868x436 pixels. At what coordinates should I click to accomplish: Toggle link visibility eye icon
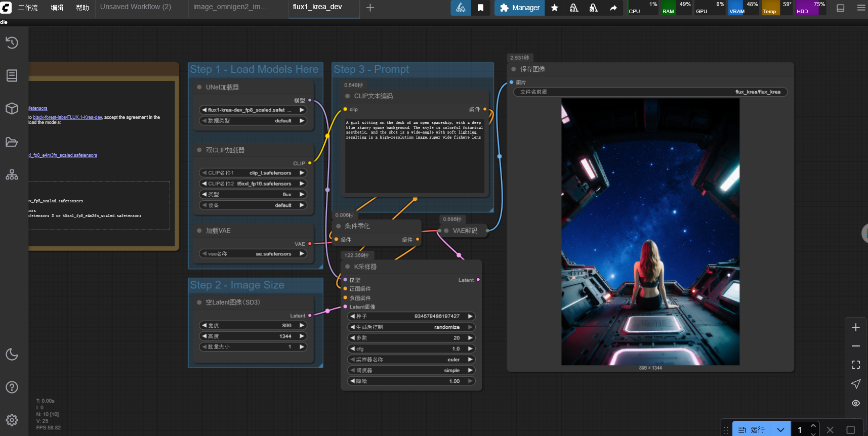tap(856, 403)
